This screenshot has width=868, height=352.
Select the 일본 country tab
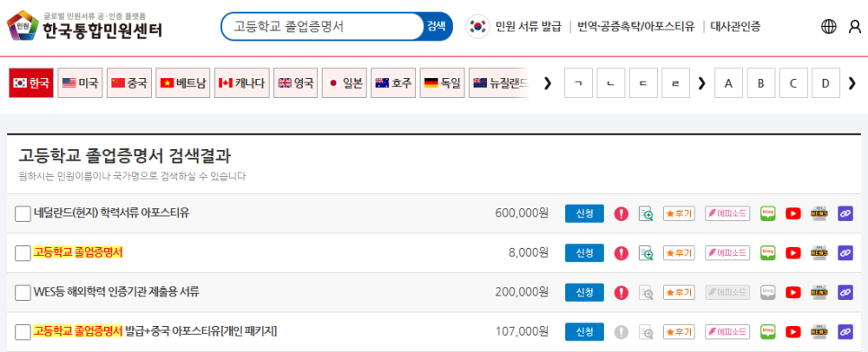coord(344,83)
